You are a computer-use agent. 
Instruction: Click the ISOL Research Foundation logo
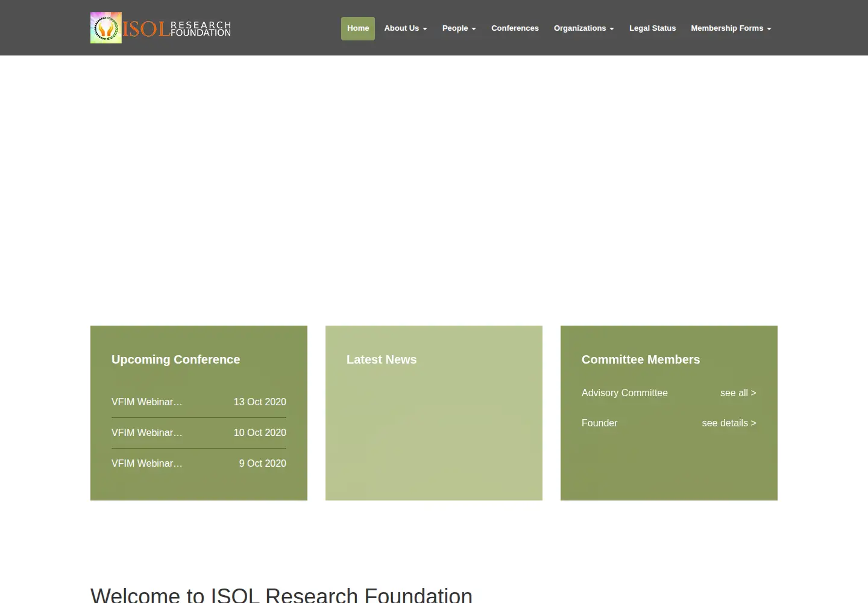pyautogui.click(x=160, y=28)
